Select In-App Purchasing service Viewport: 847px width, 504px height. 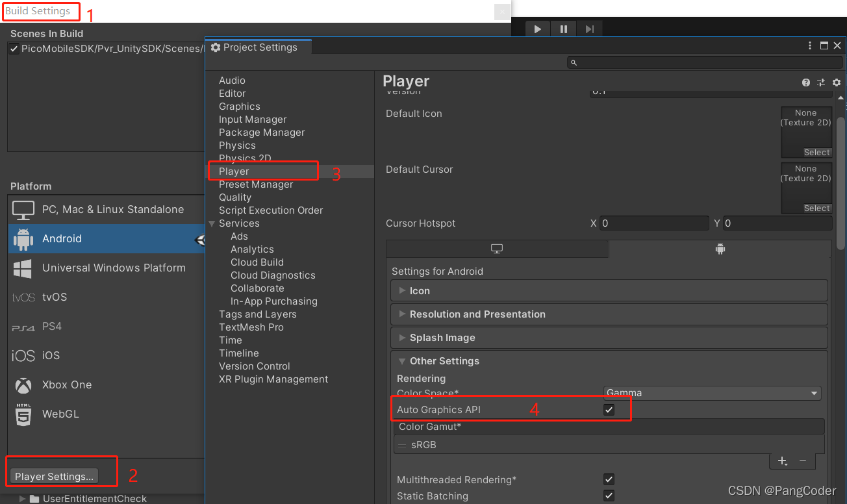(274, 301)
